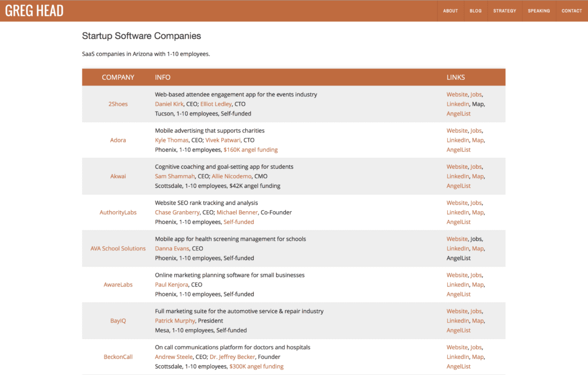
Task: Open the Jobs link for 2Shoes
Action: tap(476, 95)
